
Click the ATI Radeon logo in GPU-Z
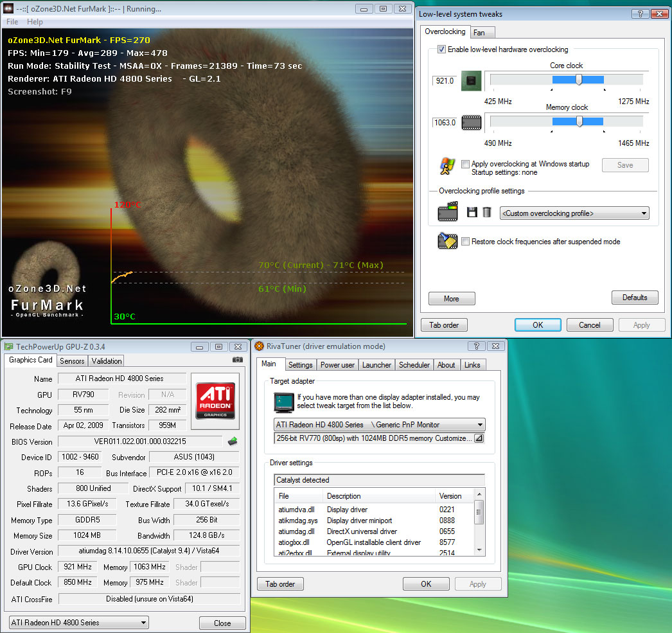215,401
